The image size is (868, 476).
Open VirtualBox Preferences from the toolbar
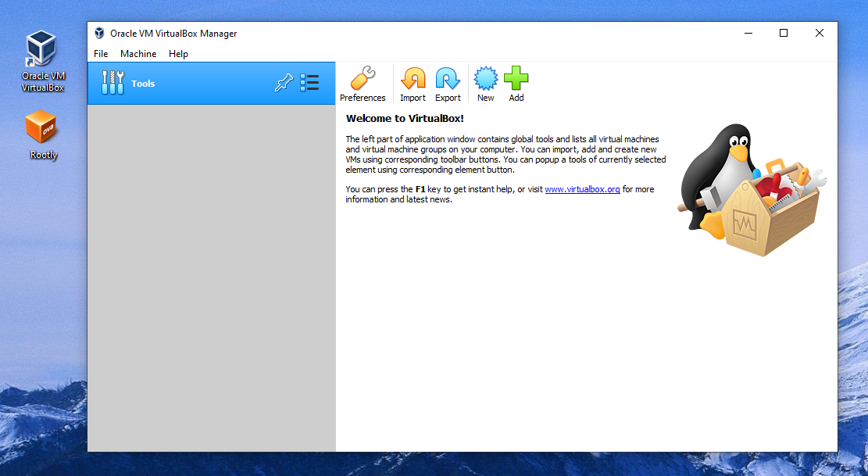click(x=363, y=83)
